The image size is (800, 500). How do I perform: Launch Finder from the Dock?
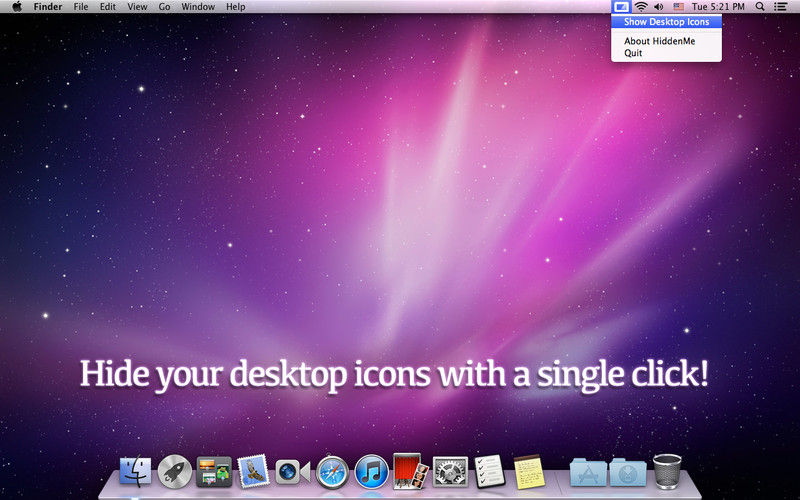135,471
